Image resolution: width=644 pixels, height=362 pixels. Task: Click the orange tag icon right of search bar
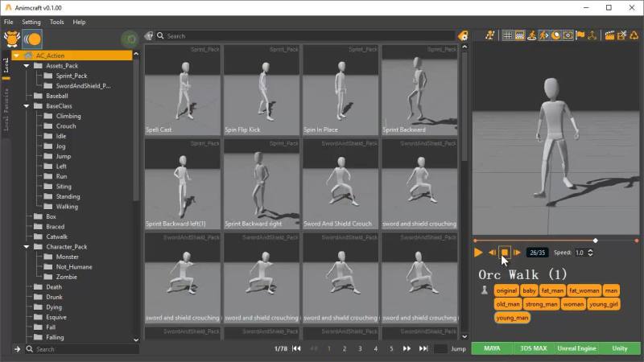coord(463,35)
